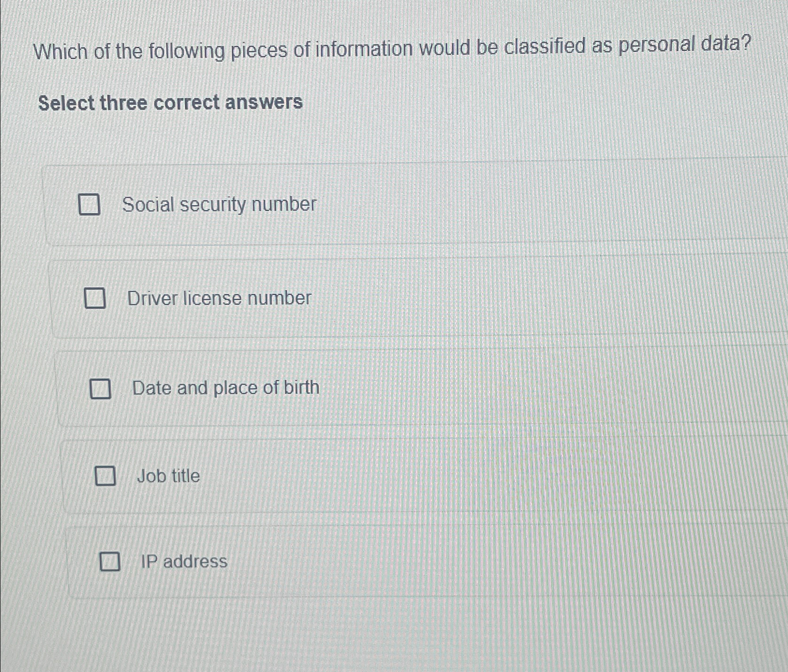Click the "Social security number" option label
The image size is (788, 672).
pyautogui.click(x=219, y=205)
